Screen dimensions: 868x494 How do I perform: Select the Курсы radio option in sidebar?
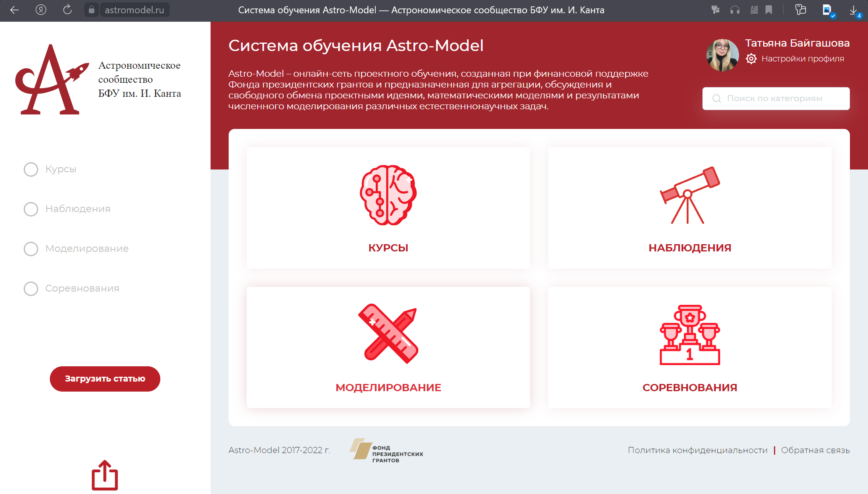(x=31, y=169)
